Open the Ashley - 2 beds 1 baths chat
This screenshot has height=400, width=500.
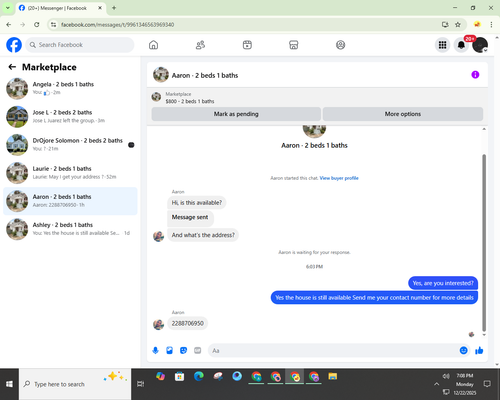(x=70, y=229)
